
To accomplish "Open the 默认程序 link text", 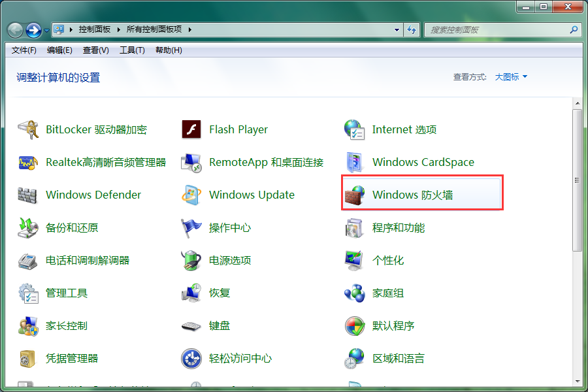I will [393, 326].
